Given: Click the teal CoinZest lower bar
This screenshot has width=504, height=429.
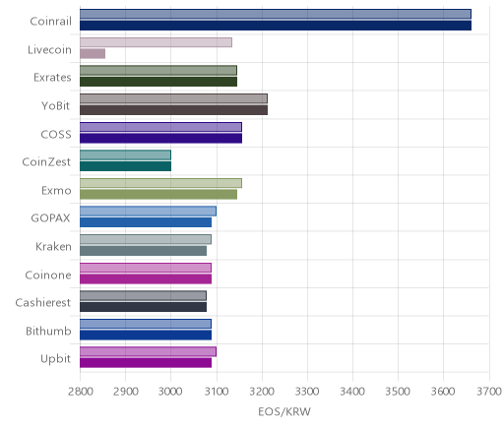Looking at the screenshot, I should tap(126, 166).
